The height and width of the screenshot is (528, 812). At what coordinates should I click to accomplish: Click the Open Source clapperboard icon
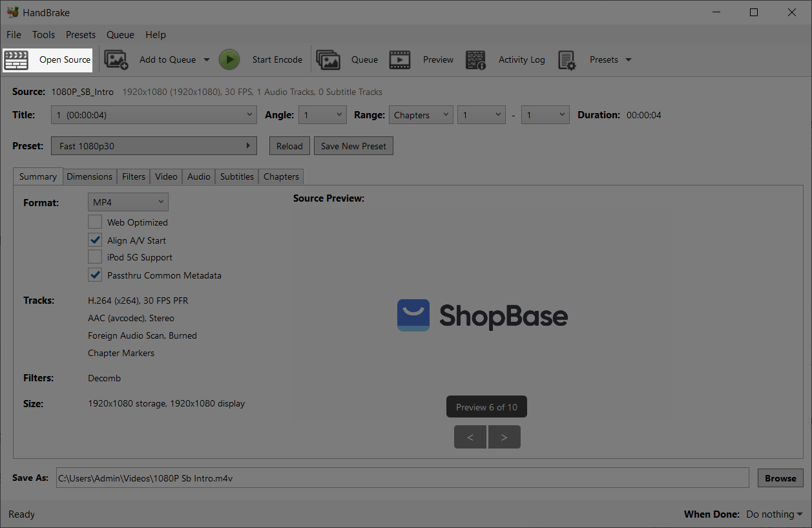coord(16,60)
